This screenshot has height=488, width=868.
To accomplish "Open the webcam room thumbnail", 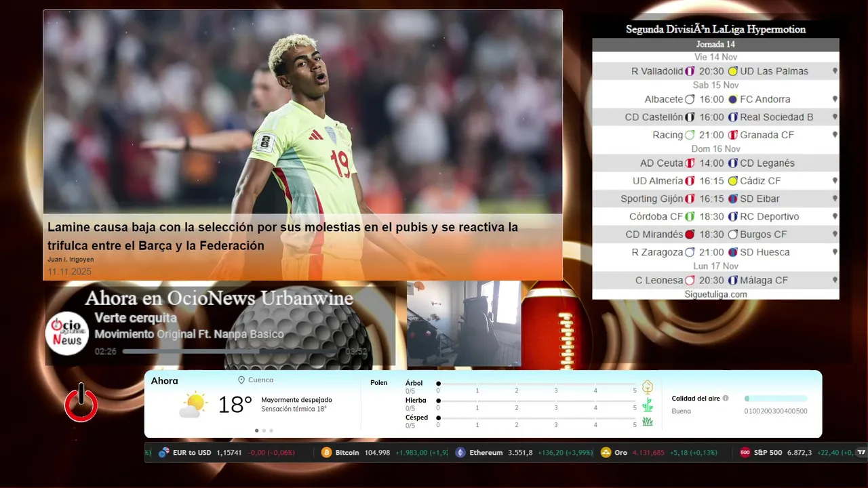I will [464, 323].
